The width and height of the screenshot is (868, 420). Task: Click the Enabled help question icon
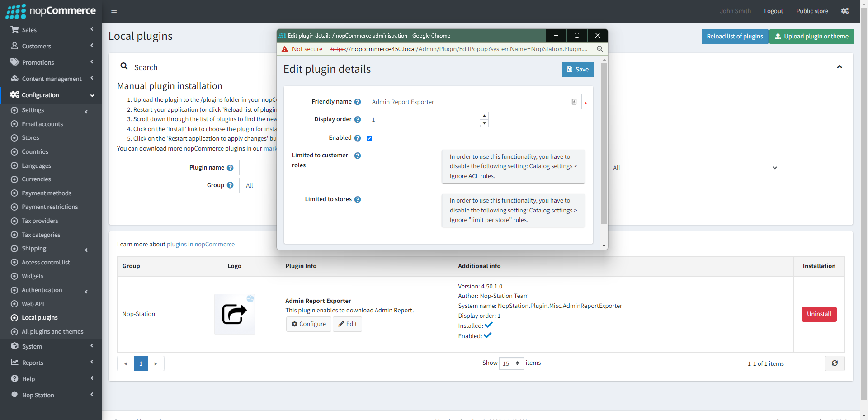pyautogui.click(x=358, y=138)
